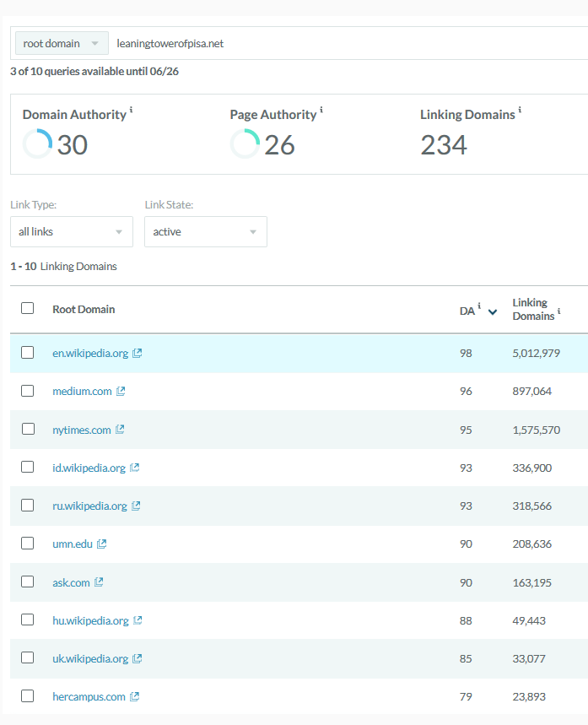Open external link icon beside id.wikipedia.org
This screenshot has width=588, height=725.
134,468
